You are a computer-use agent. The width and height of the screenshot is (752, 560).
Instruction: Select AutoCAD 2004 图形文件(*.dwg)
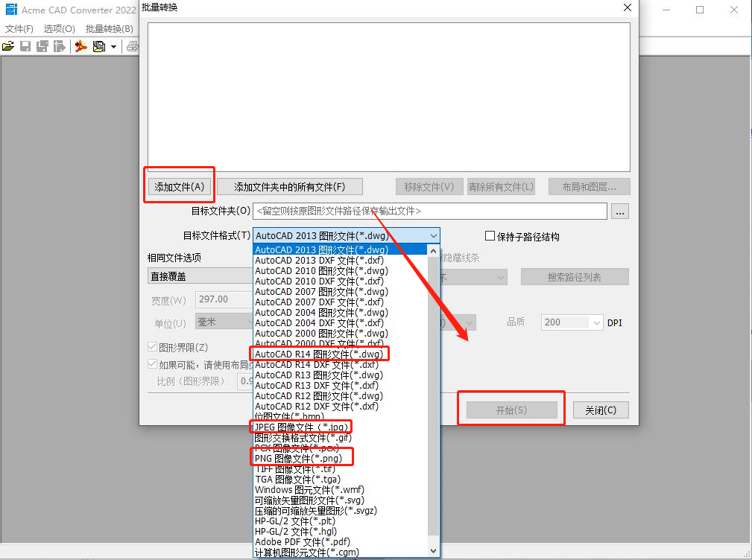340,312
